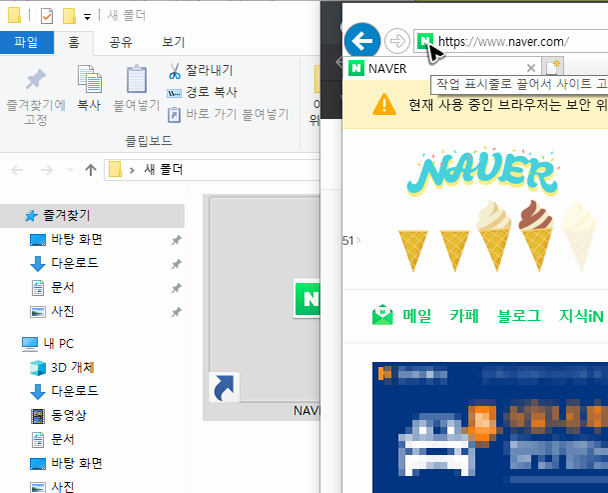Expand the breadcrumb chevron before 새 폴더

pos(132,170)
